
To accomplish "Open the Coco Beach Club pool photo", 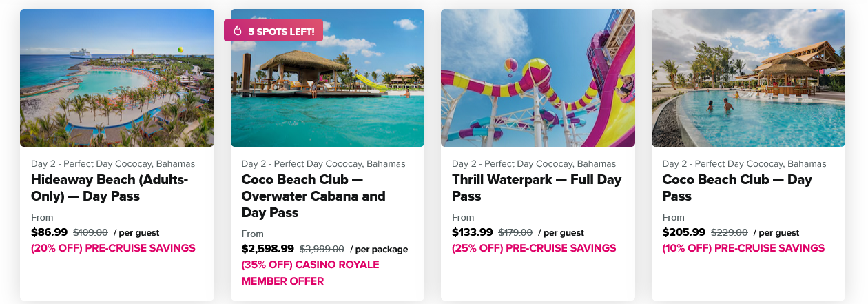I will click(748, 78).
